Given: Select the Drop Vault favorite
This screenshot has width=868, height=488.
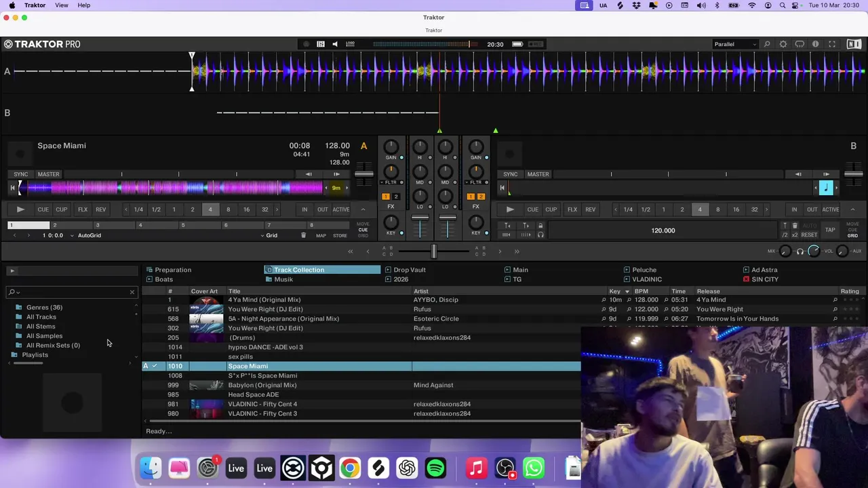Looking at the screenshot, I should [410, 270].
